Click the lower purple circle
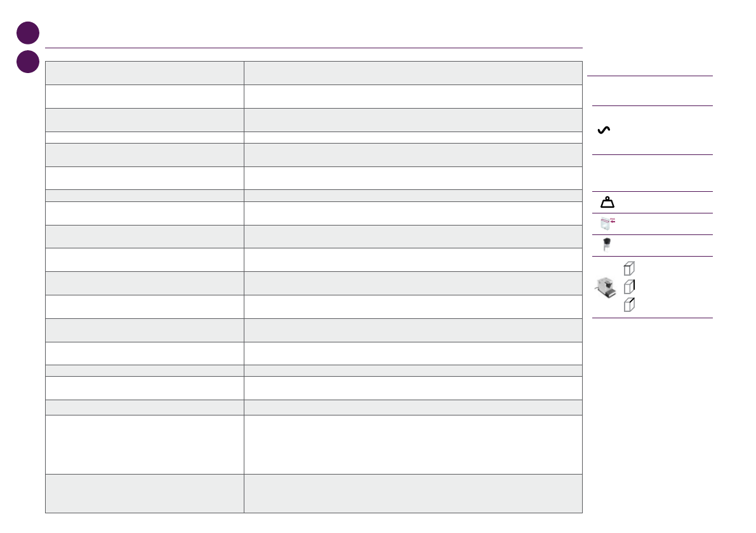 pyautogui.click(x=28, y=62)
